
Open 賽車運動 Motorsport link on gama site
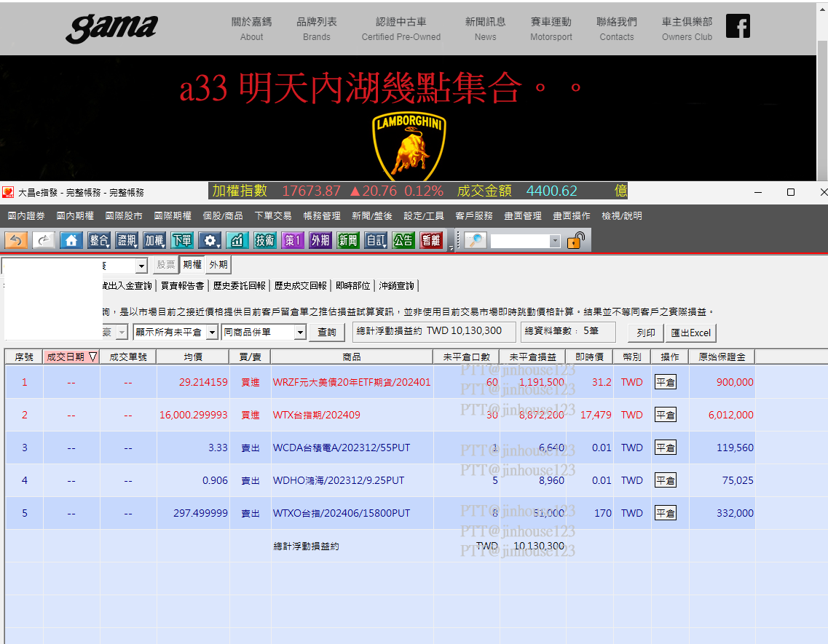tap(551, 28)
